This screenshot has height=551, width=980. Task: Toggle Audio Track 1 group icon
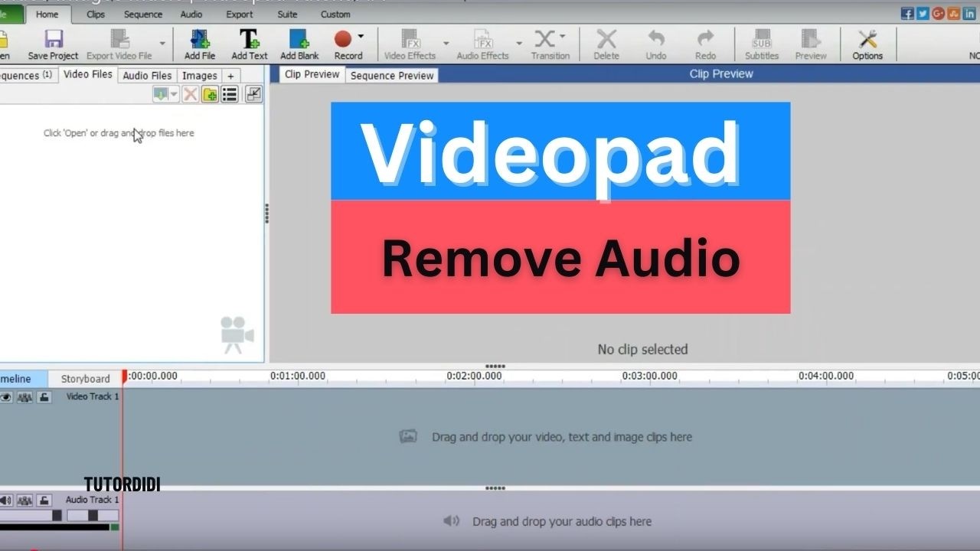(x=24, y=500)
